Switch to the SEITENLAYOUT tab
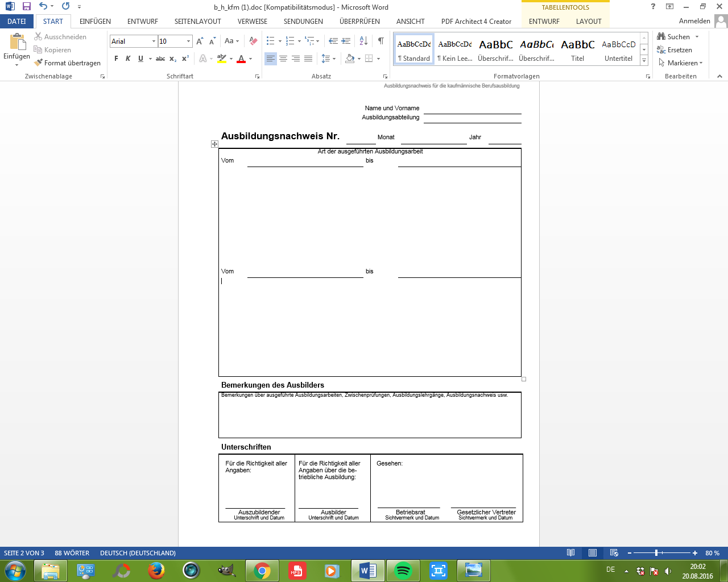 pos(197,22)
